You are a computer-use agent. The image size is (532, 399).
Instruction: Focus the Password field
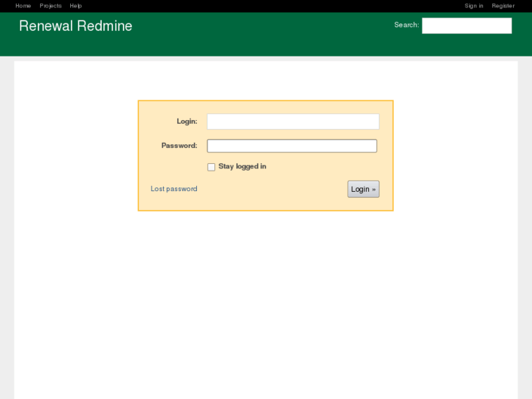pyautogui.click(x=292, y=146)
